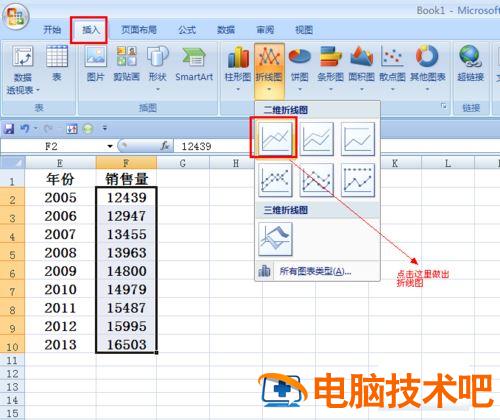Choose the 100% stacked line chart
This screenshot has height=420, width=500.
(x=358, y=139)
